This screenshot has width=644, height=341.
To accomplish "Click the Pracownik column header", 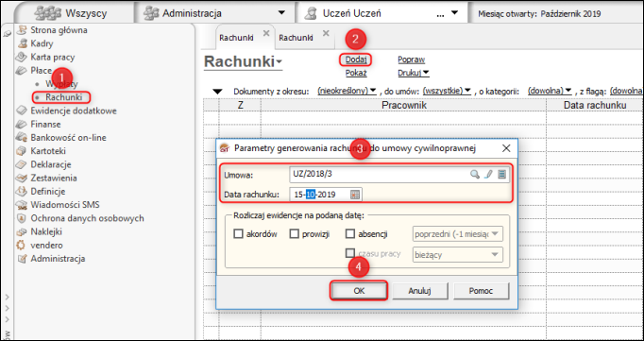I will point(404,106).
